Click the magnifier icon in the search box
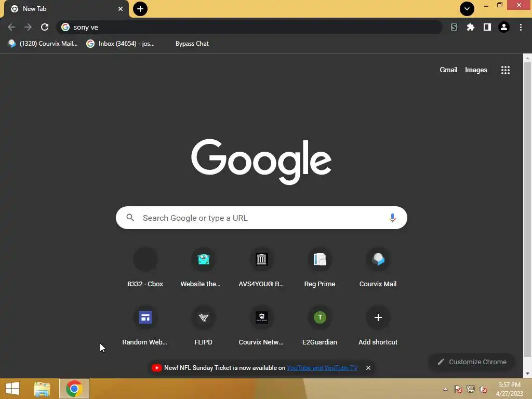Screen dimensions: 532x399 (130, 218)
